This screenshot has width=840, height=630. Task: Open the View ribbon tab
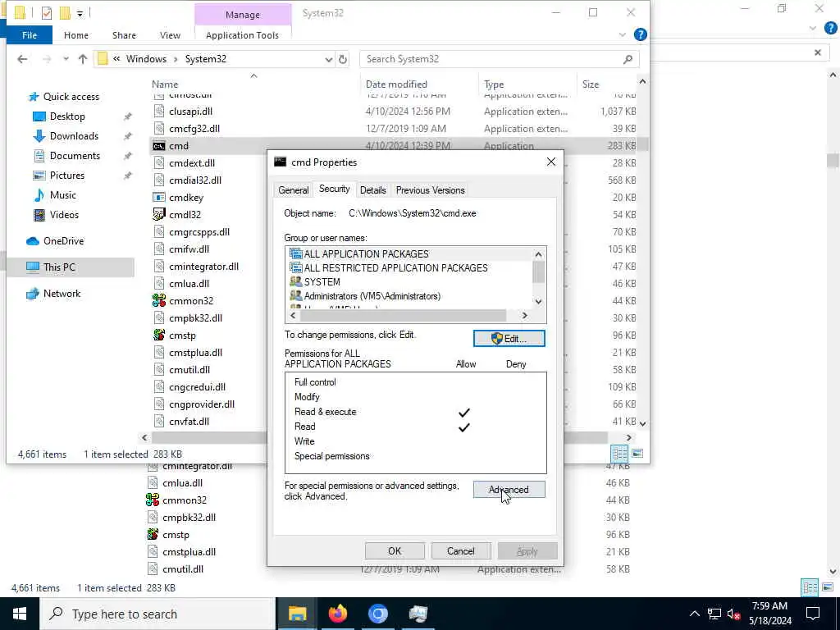tap(170, 35)
